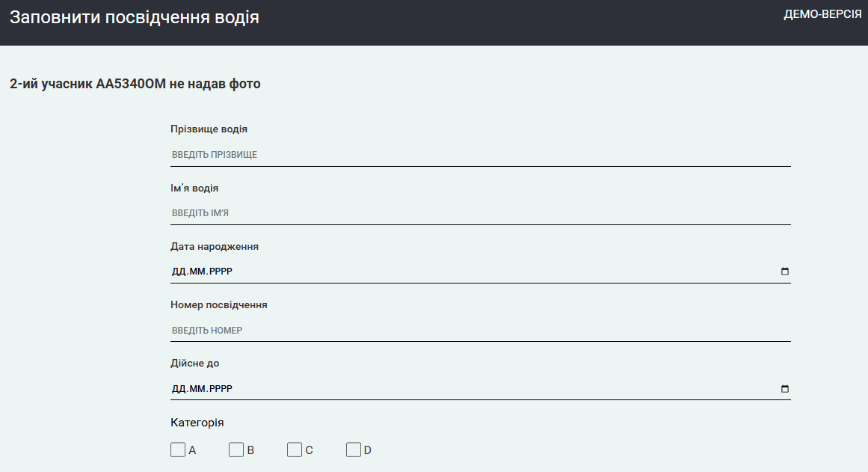Tick the category A checkbox

[x=178, y=450]
